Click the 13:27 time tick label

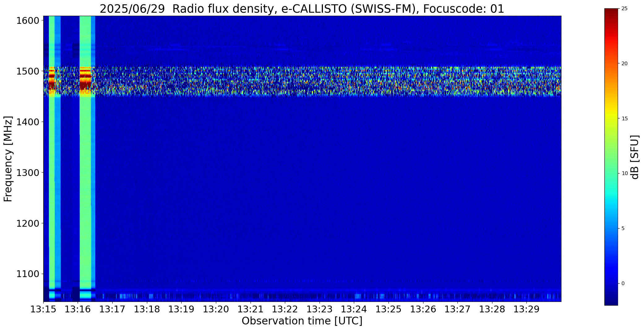[458, 309]
